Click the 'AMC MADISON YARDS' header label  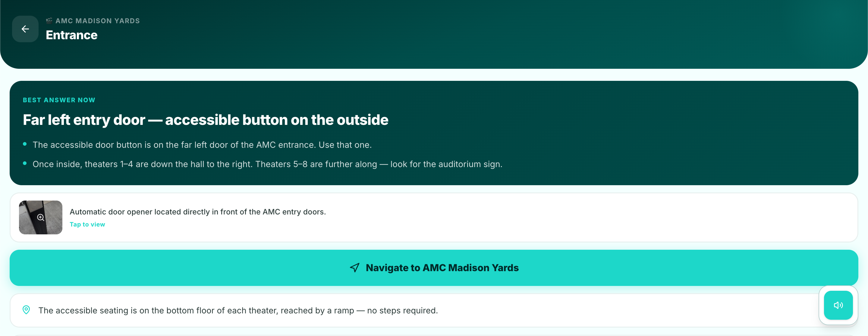tap(98, 21)
